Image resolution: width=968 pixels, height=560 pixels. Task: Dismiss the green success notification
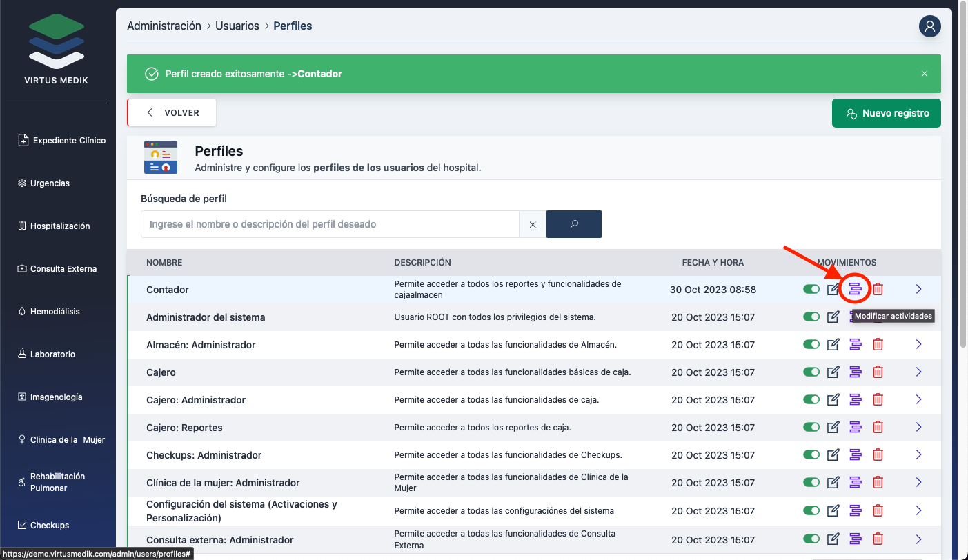point(925,74)
